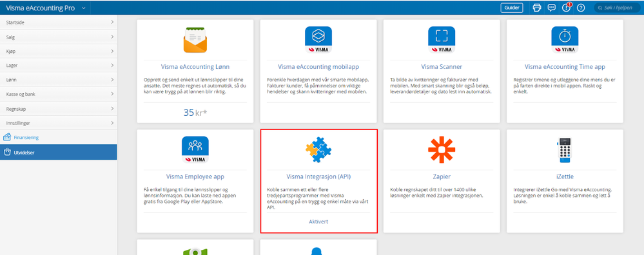This screenshot has height=255, width=644.
Task: Select Salg in the sidebar
Action: pos(58,37)
